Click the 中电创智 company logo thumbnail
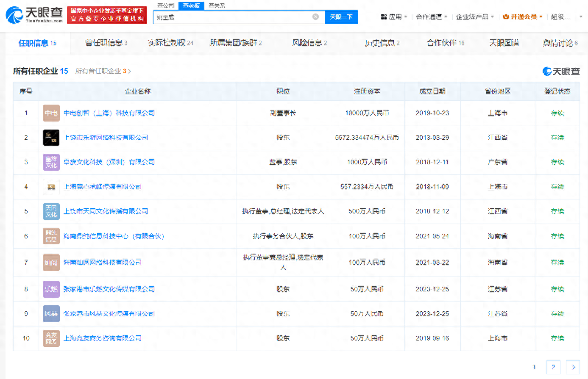 point(51,113)
